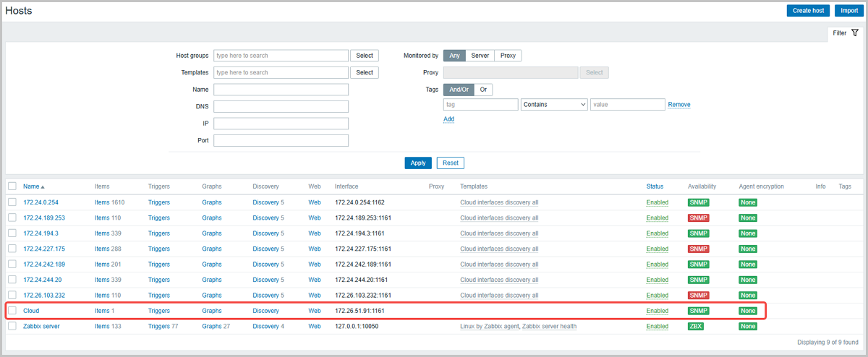
Task: Open the Contains tag operator dropdown
Action: 554,105
